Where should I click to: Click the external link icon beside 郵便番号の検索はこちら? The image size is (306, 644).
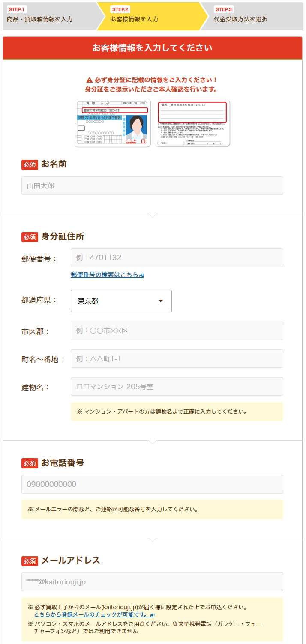pos(142,275)
